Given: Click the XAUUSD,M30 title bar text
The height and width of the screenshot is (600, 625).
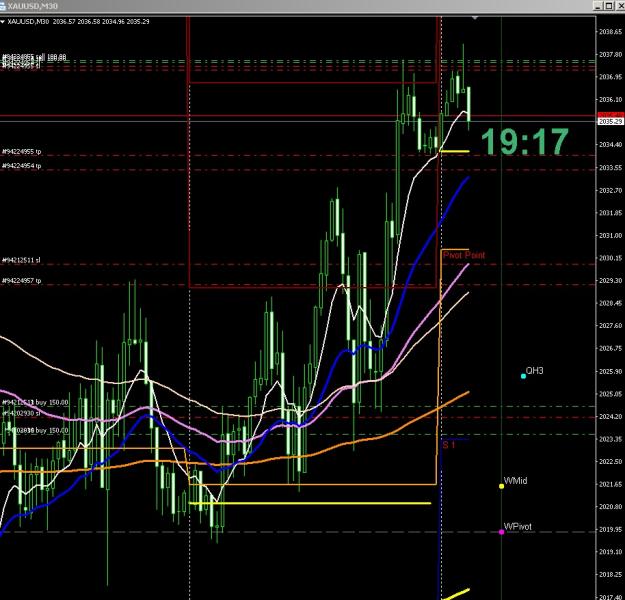Looking at the screenshot, I should pyautogui.click(x=33, y=6).
